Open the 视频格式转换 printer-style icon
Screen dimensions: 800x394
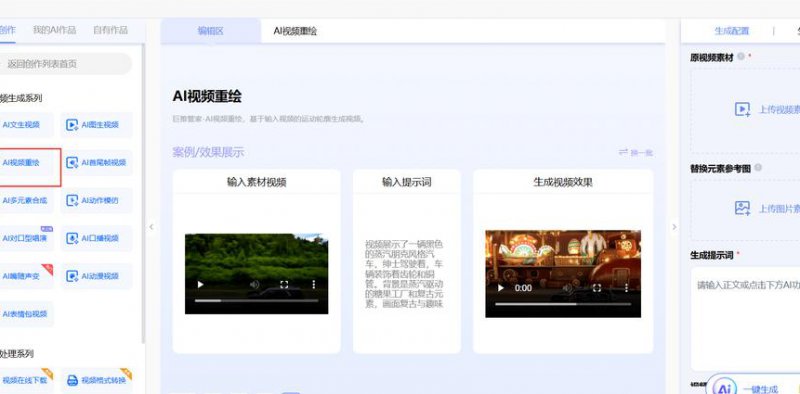(x=72, y=380)
